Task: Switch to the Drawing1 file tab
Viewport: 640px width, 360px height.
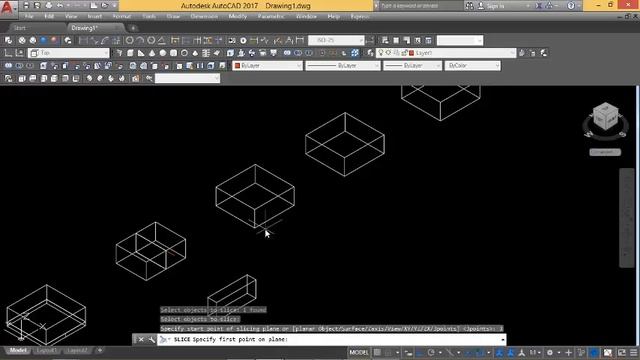Action: (84, 28)
